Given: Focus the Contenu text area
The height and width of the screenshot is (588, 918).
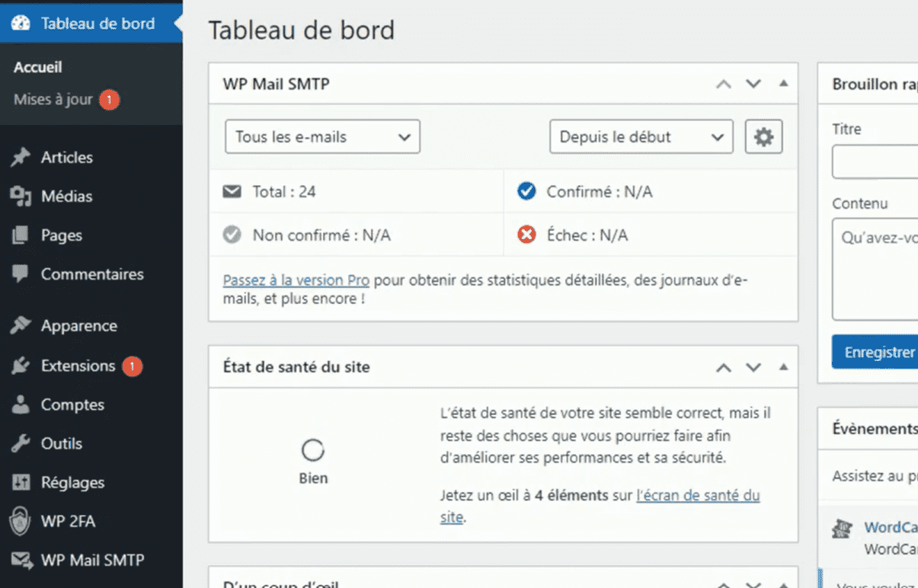Looking at the screenshot, I should 875,269.
